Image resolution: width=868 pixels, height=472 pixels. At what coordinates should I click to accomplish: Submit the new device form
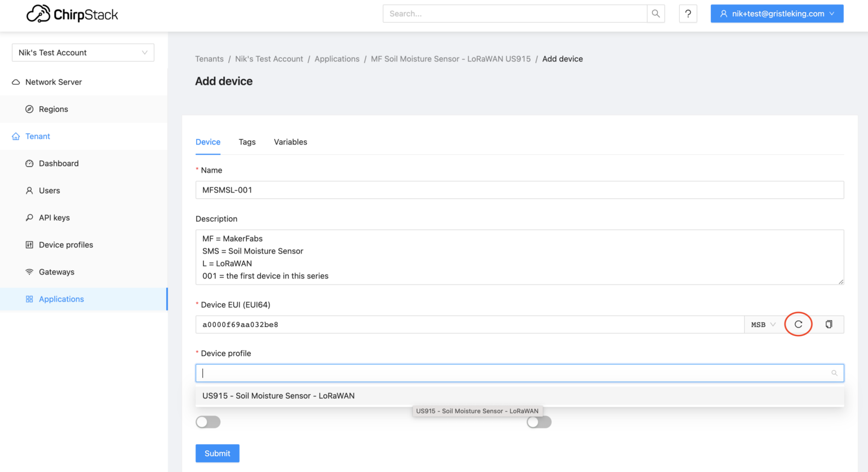pyautogui.click(x=217, y=453)
